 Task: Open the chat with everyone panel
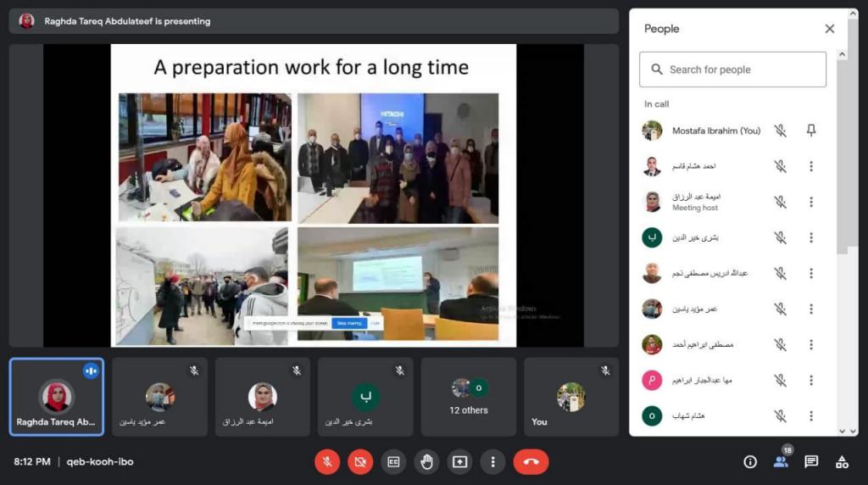coord(811,462)
